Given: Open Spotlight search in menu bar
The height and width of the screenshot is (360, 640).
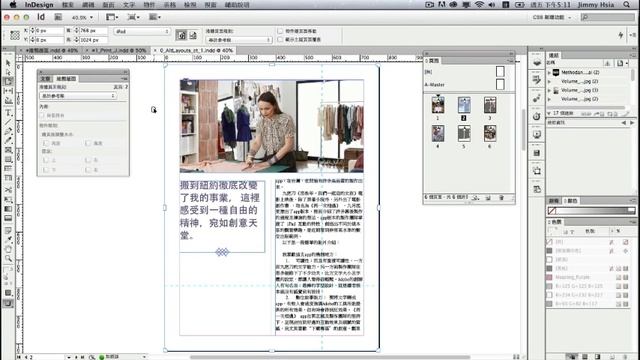Looking at the screenshot, I should coord(627,4).
